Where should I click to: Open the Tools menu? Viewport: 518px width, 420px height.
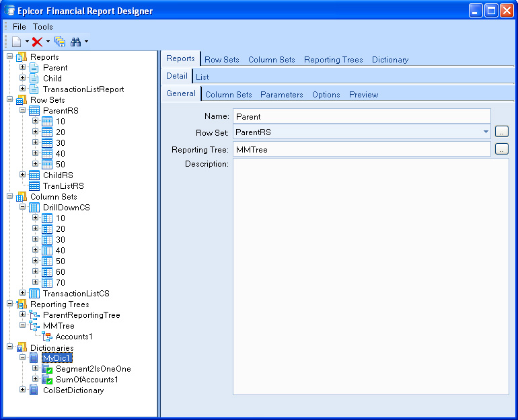coord(42,27)
